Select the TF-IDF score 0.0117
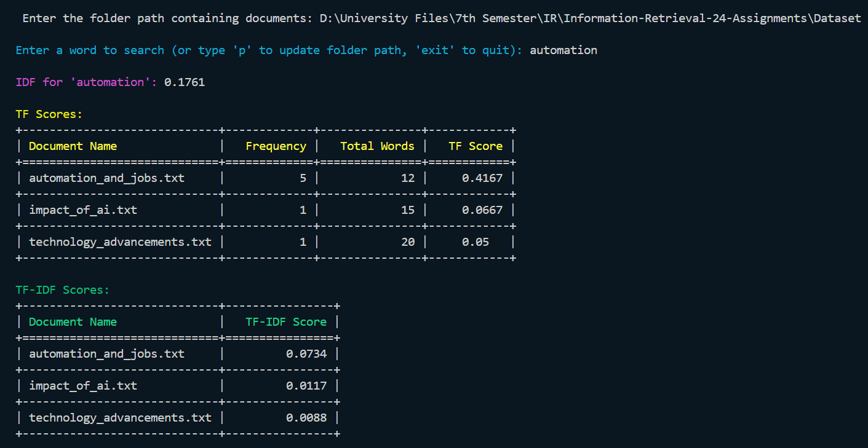This screenshot has height=448, width=868. tap(306, 386)
